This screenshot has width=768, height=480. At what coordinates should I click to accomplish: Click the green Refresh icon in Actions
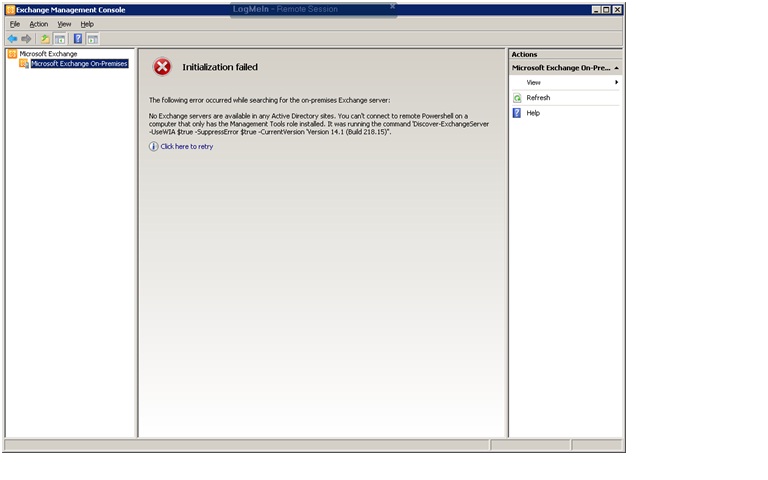click(x=517, y=98)
